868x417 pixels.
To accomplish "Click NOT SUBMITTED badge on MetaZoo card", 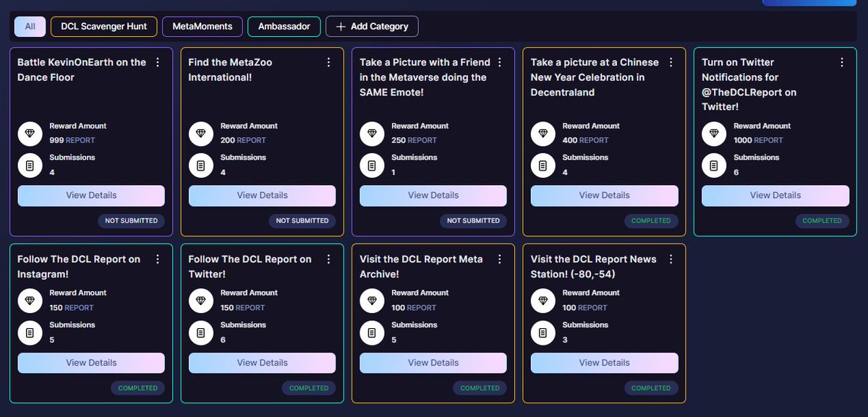I will coord(302,221).
